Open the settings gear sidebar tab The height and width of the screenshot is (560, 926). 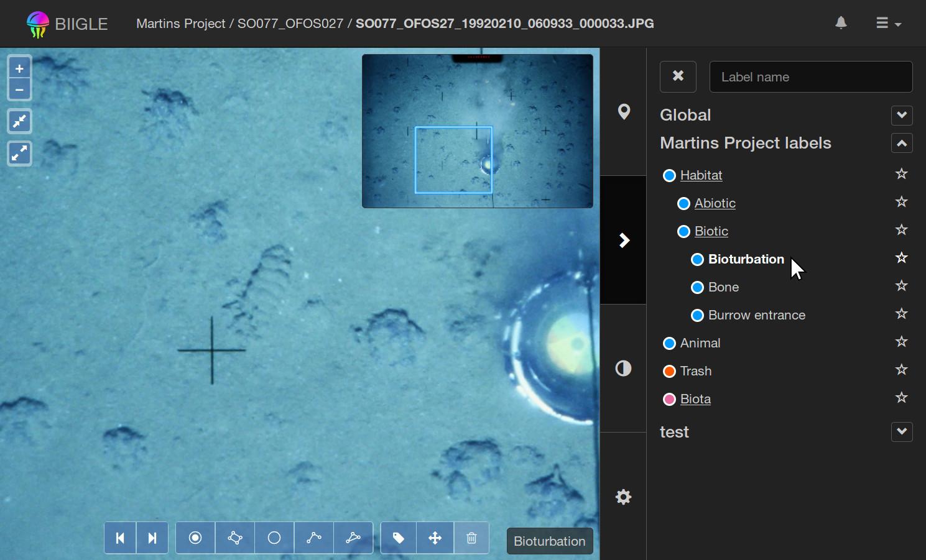point(623,497)
